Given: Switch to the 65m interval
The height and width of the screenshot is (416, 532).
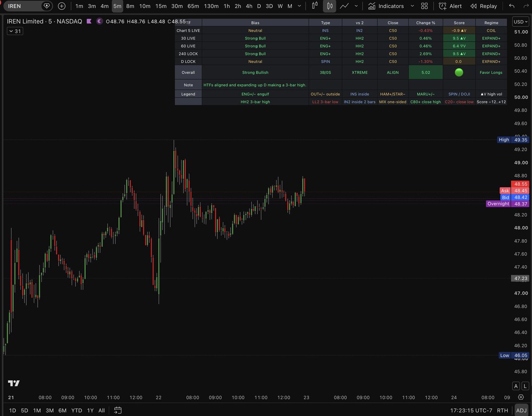Looking at the screenshot, I should coord(193,6).
